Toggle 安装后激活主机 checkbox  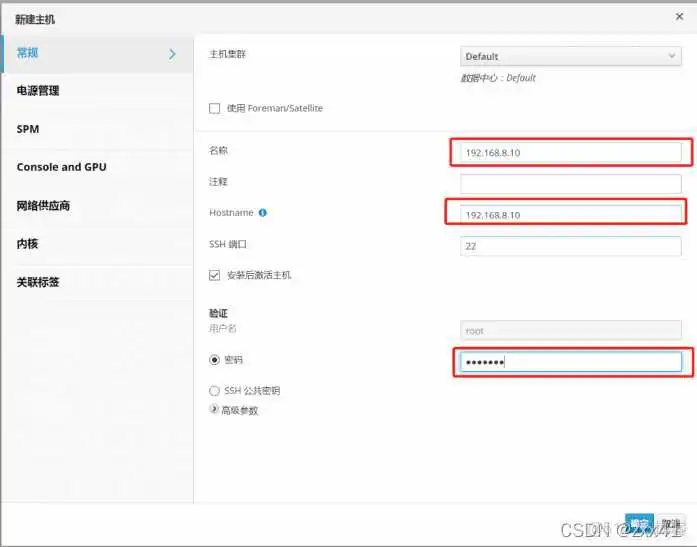[x=214, y=275]
